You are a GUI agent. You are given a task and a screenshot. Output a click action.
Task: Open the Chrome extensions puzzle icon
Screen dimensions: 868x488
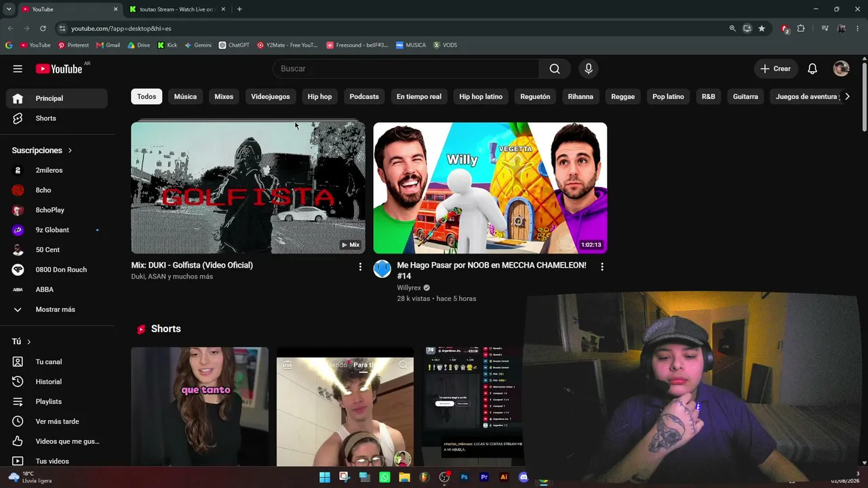point(801,28)
